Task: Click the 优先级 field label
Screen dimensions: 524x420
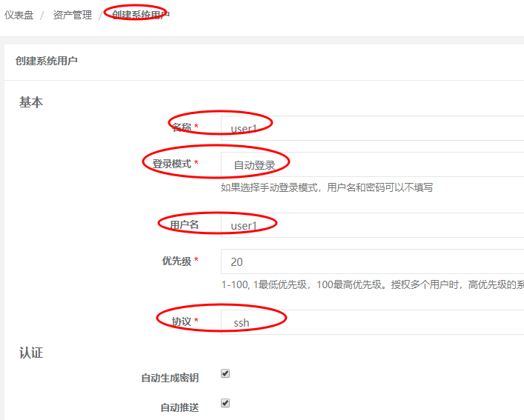Action: pos(177,261)
